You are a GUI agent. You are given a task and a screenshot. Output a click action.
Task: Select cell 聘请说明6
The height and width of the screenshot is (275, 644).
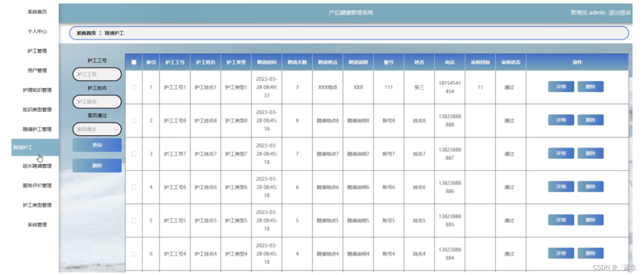click(x=358, y=187)
